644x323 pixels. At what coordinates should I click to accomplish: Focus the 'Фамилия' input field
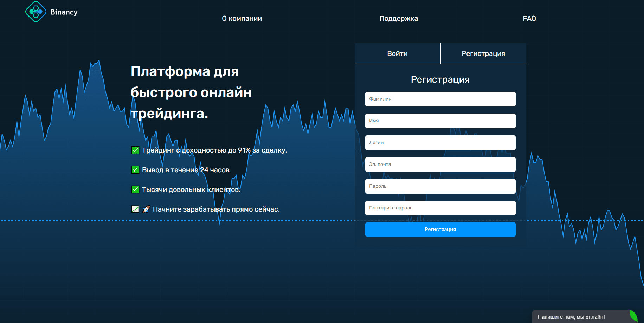coord(440,99)
